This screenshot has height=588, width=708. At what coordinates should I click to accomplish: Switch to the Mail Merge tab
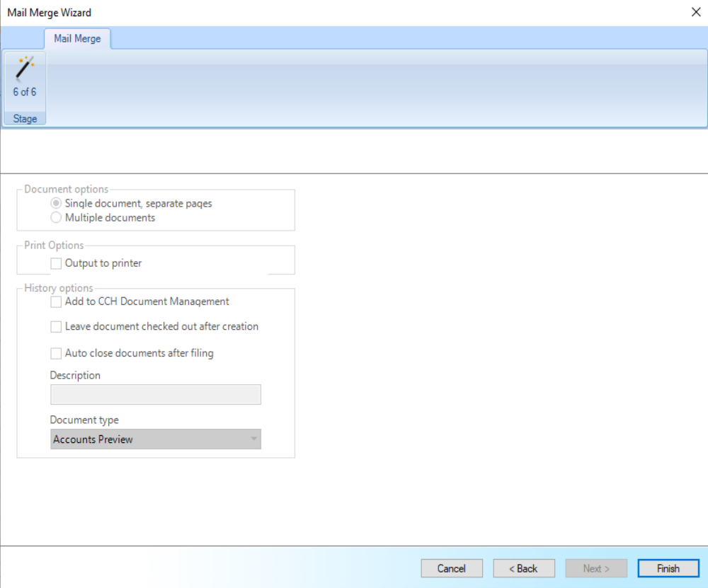(77, 39)
